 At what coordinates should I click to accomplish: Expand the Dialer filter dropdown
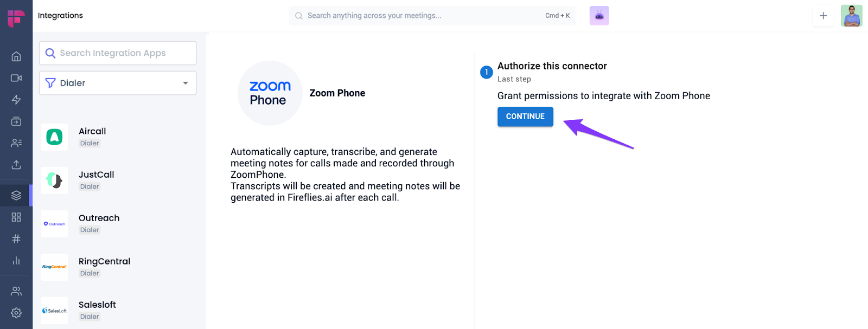click(118, 83)
